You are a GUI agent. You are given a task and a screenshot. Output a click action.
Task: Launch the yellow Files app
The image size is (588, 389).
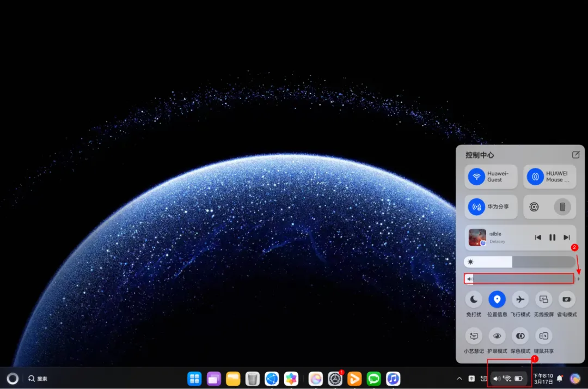[x=233, y=379]
